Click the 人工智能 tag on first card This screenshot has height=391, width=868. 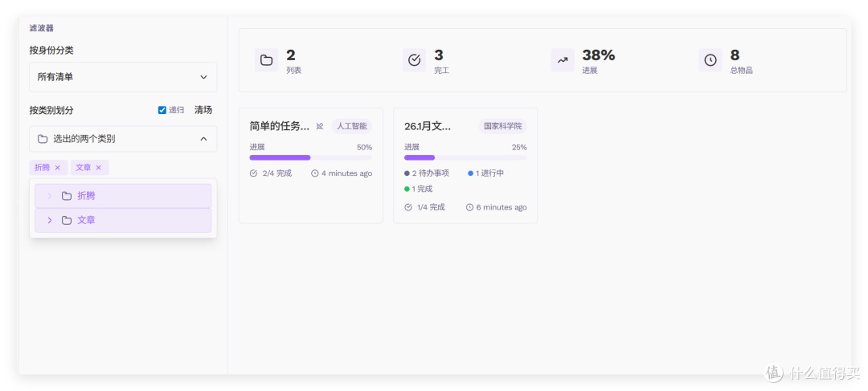351,126
